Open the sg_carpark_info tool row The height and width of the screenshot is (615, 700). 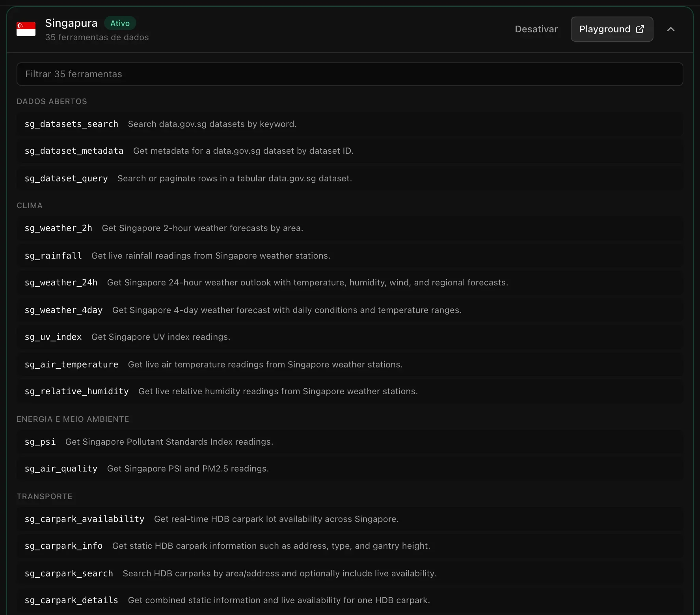pyautogui.click(x=350, y=546)
